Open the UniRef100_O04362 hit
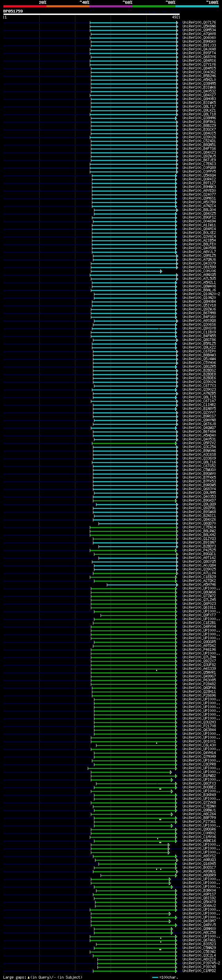Viewport: 222px width, 980px height. (199, 72)
